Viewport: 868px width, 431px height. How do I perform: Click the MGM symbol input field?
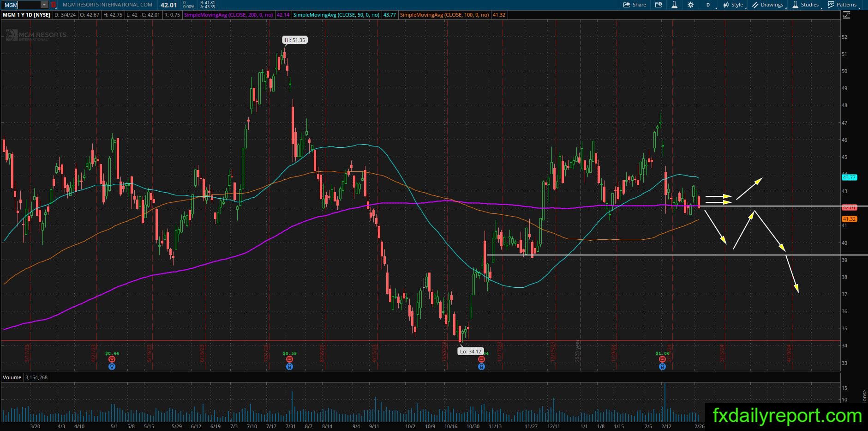pos(21,5)
